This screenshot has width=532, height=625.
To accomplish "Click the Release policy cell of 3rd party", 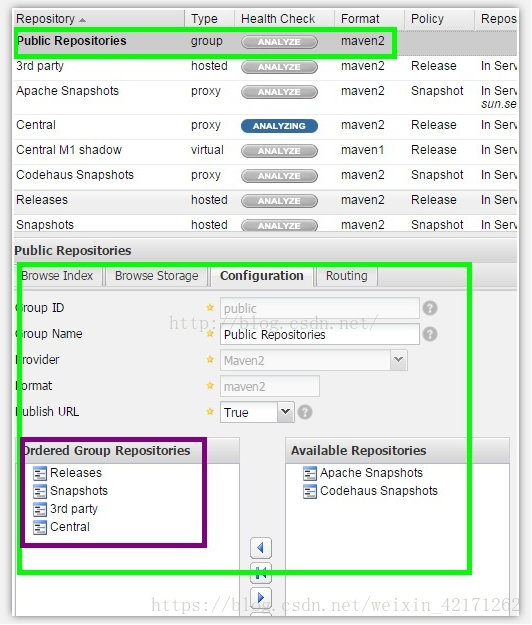I will click(x=434, y=66).
